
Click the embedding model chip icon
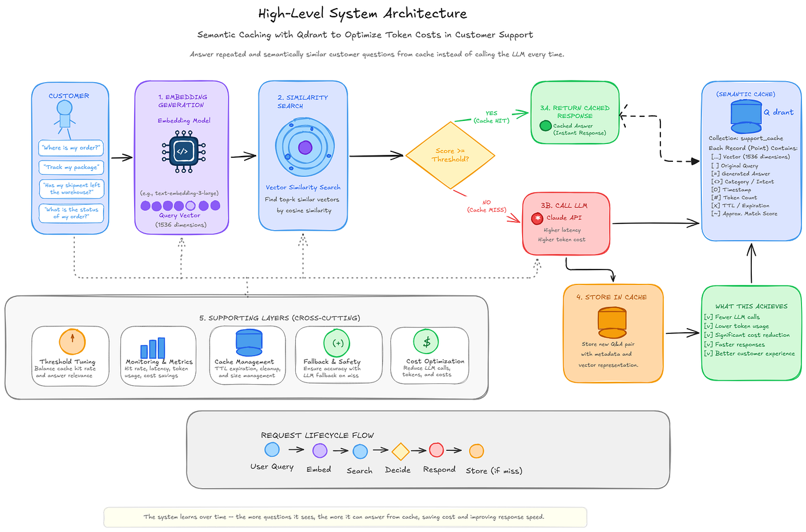coord(183,151)
